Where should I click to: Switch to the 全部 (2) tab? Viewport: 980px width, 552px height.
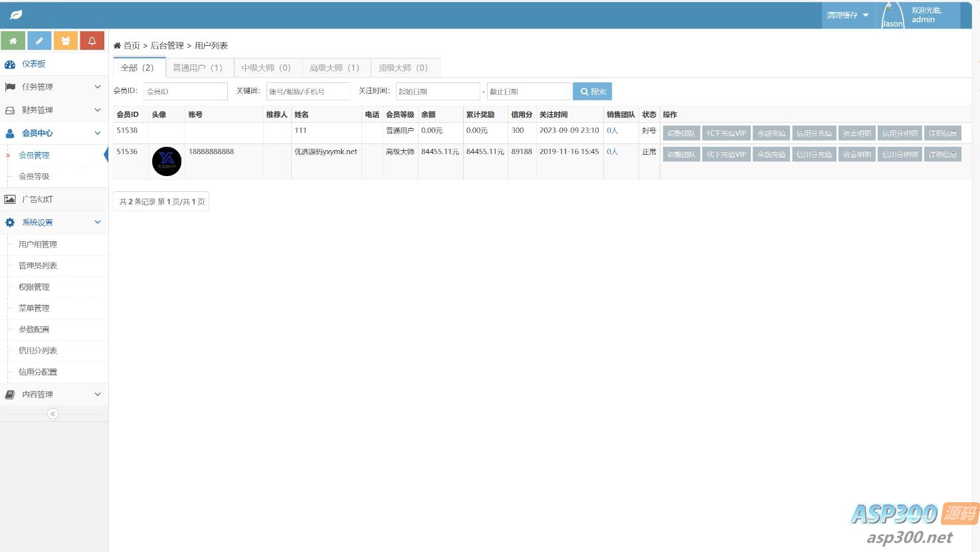(x=139, y=68)
